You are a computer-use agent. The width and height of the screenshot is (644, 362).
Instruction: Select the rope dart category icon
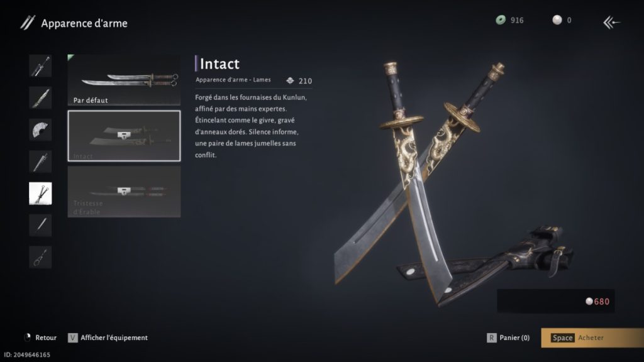point(40,257)
